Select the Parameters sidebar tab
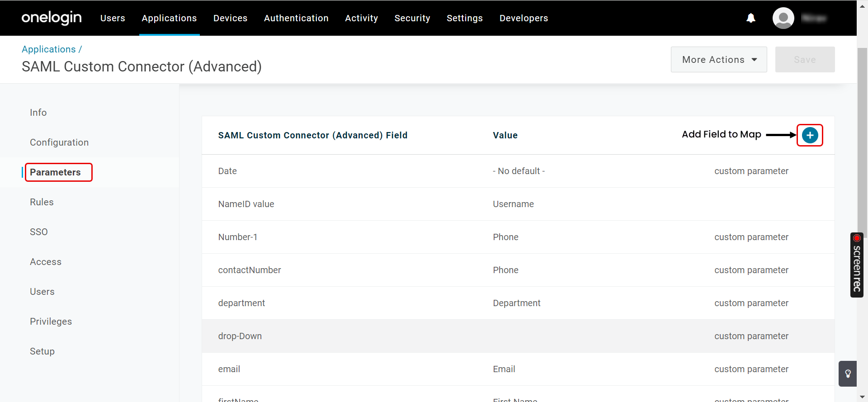The image size is (868, 402). click(55, 172)
